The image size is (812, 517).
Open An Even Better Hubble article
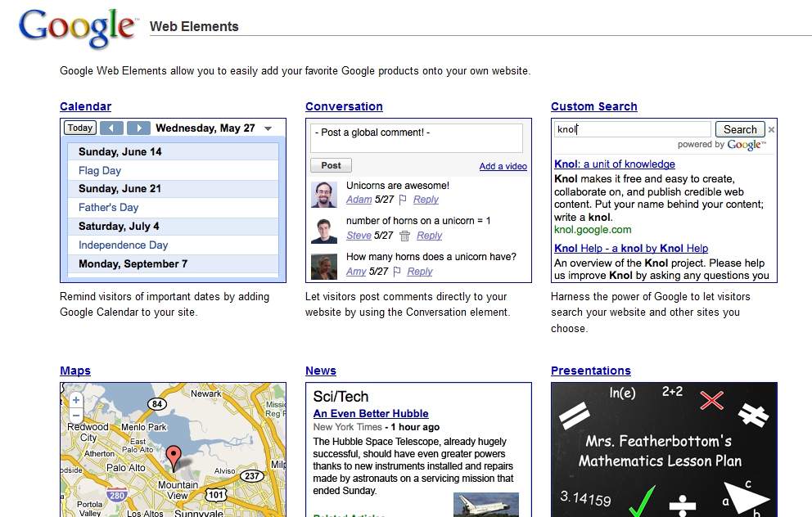(x=371, y=413)
